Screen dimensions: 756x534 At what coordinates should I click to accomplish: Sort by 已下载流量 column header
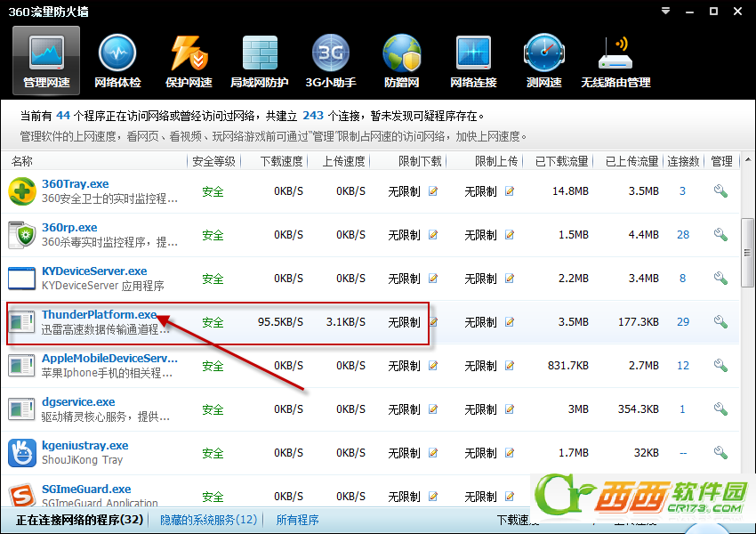[562, 161]
